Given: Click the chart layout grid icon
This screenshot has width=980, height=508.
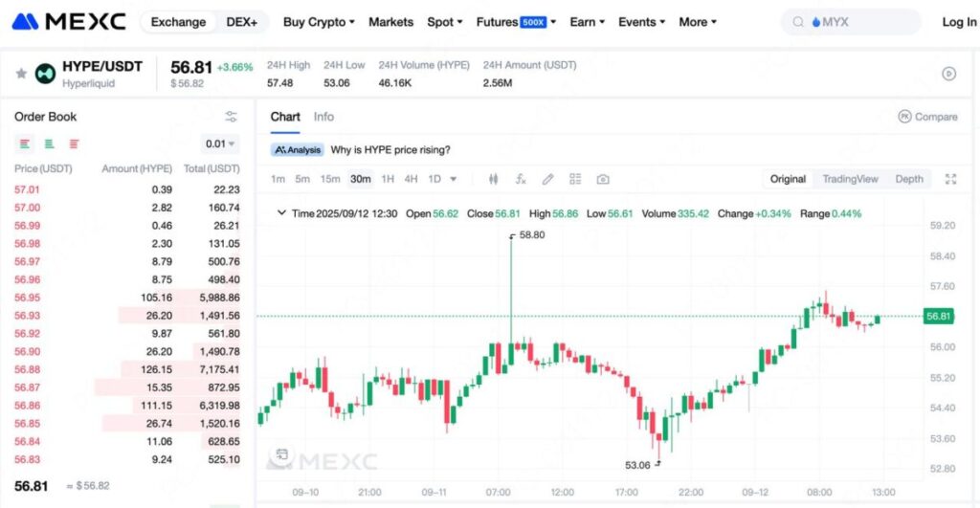Looking at the screenshot, I should 575,179.
